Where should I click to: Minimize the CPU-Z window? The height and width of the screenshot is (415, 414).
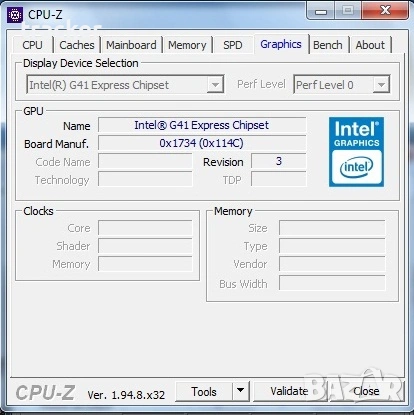[321, 12]
